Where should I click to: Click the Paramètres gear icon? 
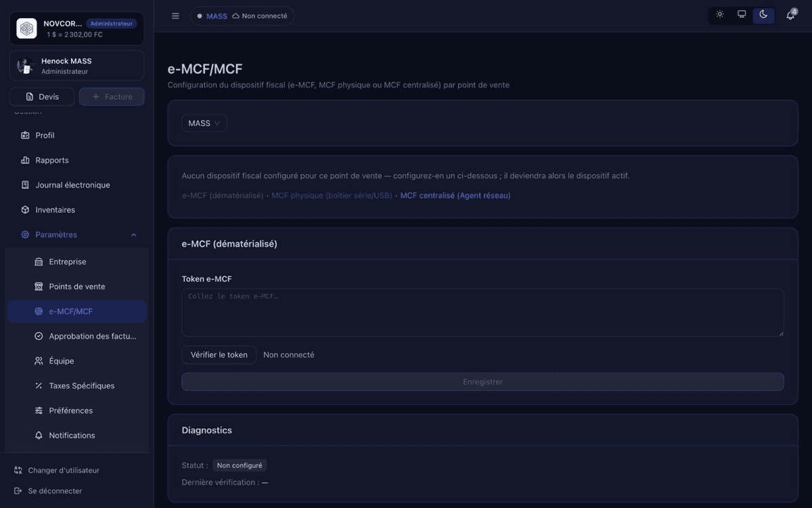tap(25, 235)
